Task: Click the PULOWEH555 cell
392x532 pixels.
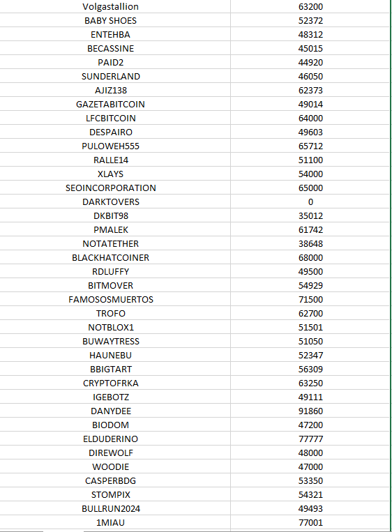Action: [111, 146]
